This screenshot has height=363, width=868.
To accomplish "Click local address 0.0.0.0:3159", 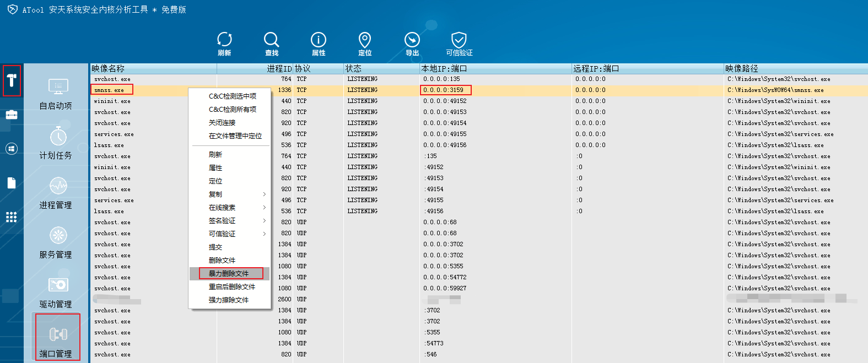I will [x=443, y=90].
